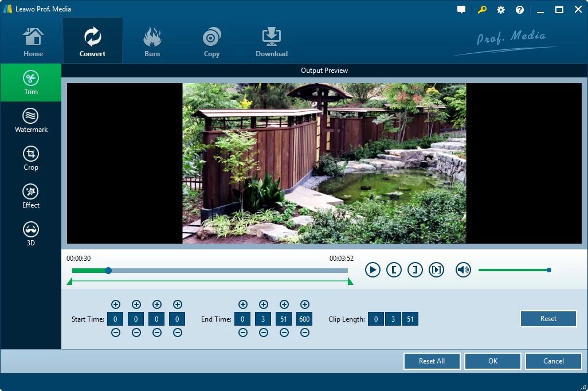The height and width of the screenshot is (391, 588).
Task: Switch to the Crop tool
Action: click(31, 158)
